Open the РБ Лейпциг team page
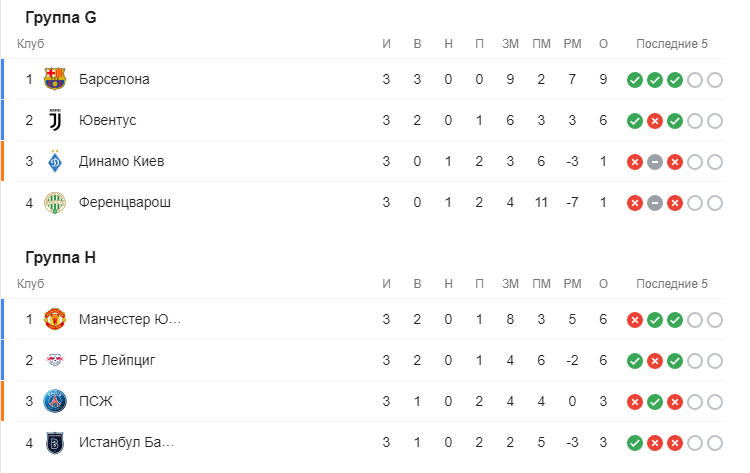The width and height of the screenshot is (750, 473). click(x=117, y=360)
